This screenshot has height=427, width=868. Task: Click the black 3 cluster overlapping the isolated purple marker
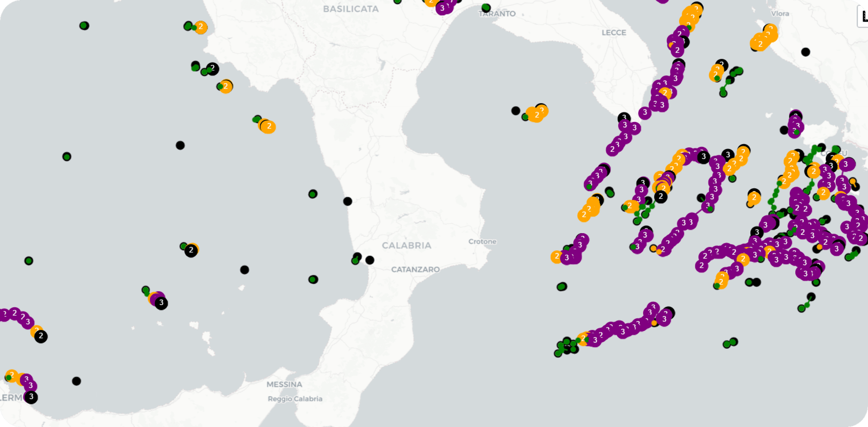tap(161, 303)
